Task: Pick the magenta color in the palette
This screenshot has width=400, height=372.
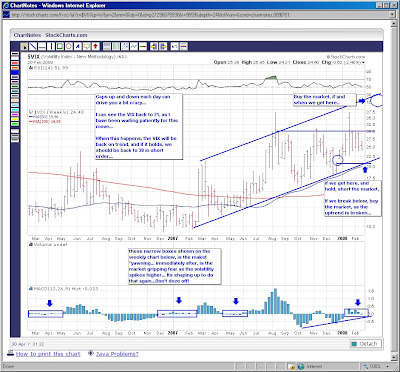Action: (x=15, y=114)
